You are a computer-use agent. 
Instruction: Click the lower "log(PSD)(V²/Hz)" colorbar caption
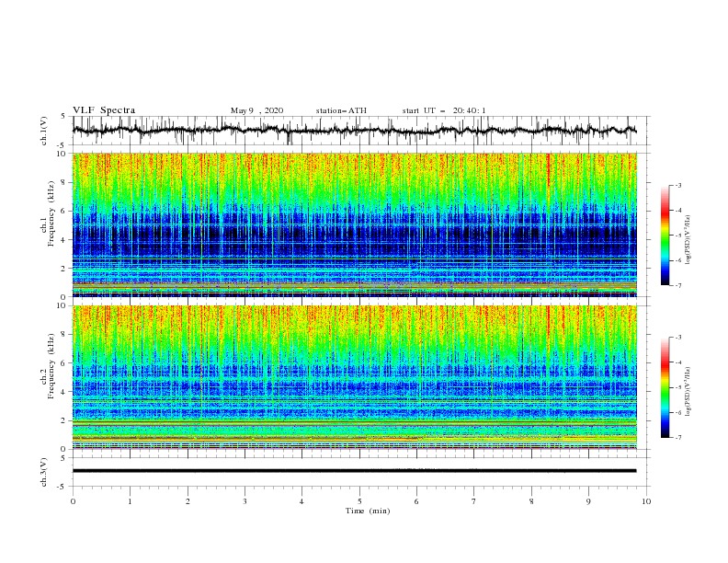pyautogui.click(x=688, y=392)
